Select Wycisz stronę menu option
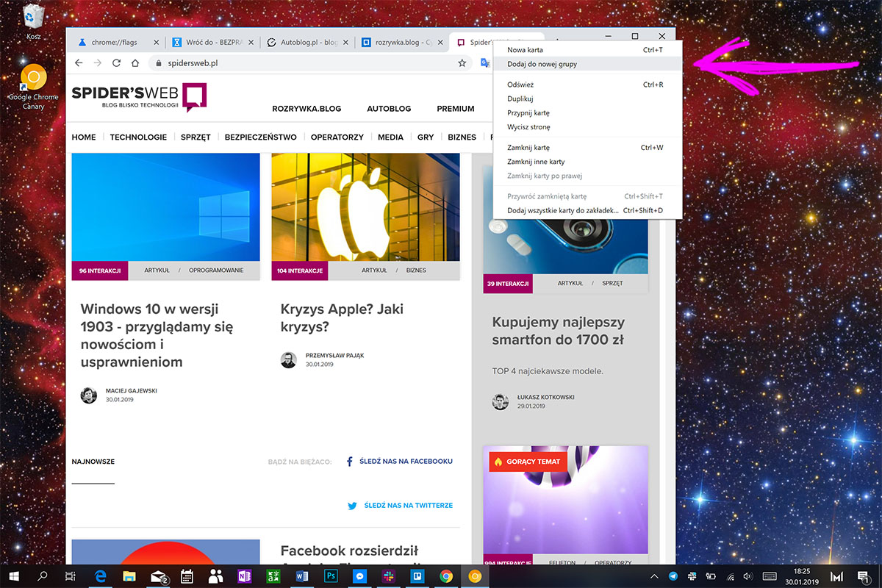Image resolution: width=882 pixels, height=588 pixels. pos(588,127)
